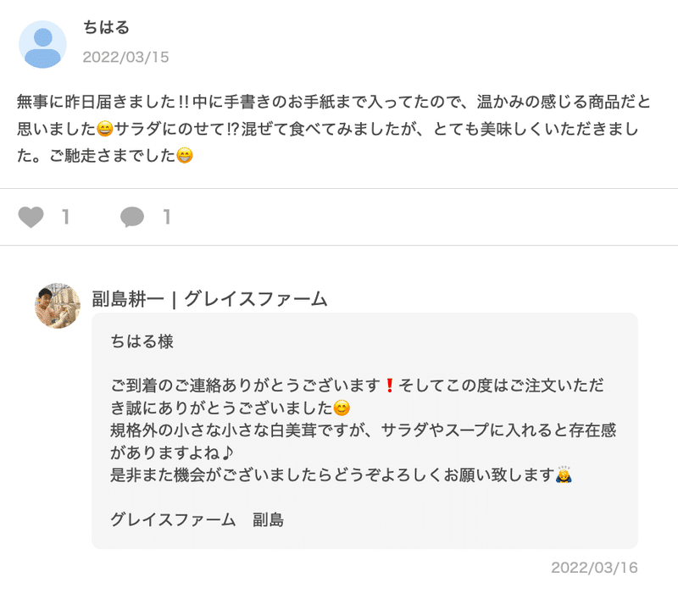The height and width of the screenshot is (616, 678).
Task: Open 副島耕一's profile photo
Action: point(57,305)
